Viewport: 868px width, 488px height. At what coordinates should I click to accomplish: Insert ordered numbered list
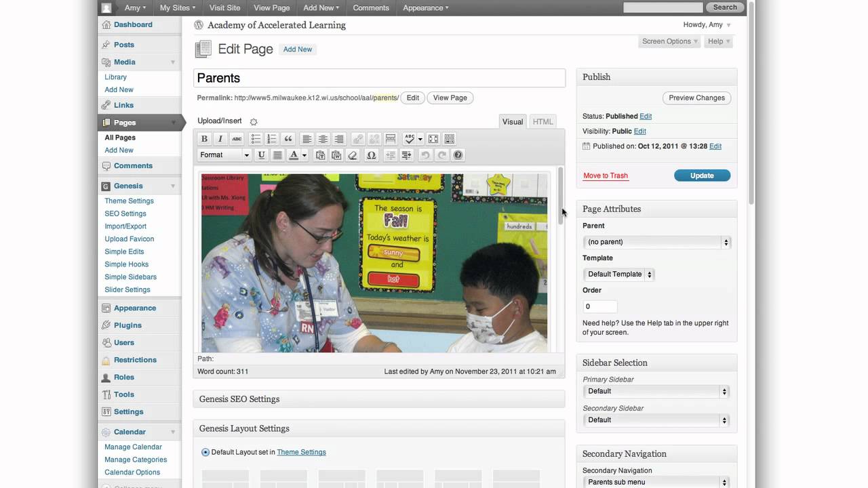272,139
